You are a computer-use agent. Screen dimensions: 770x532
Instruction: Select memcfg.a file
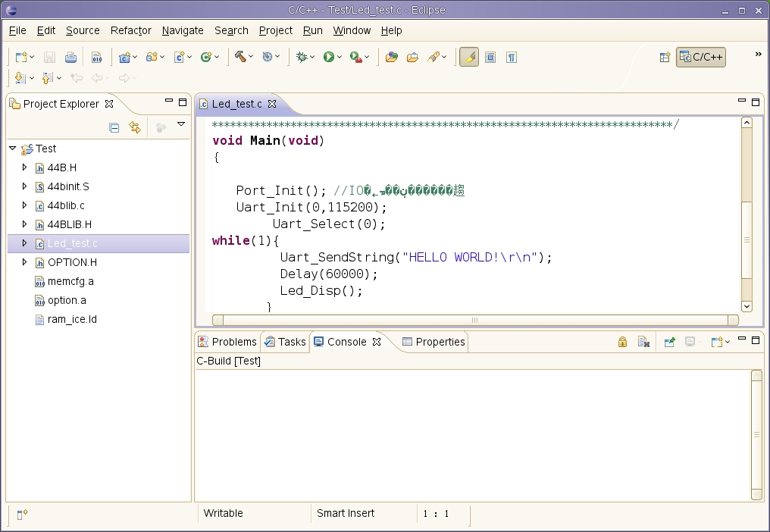click(70, 281)
